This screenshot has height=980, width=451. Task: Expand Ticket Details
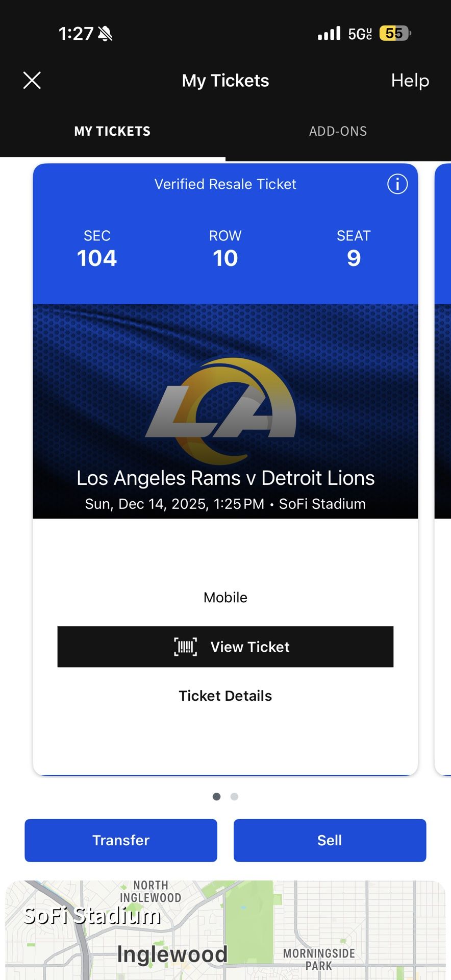[x=225, y=695]
